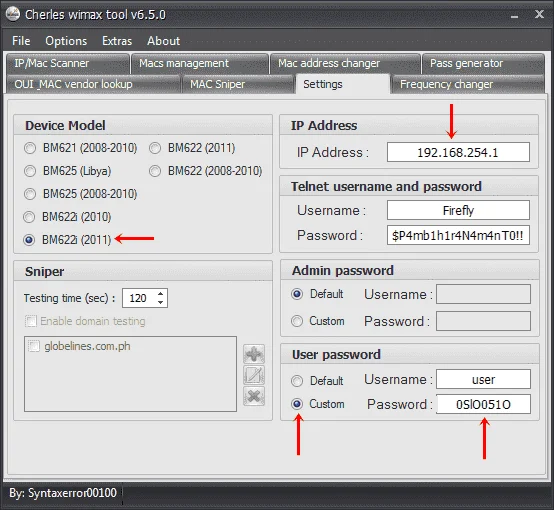Click the User password Password field
Screen dimensions: 554x510
[483, 404]
